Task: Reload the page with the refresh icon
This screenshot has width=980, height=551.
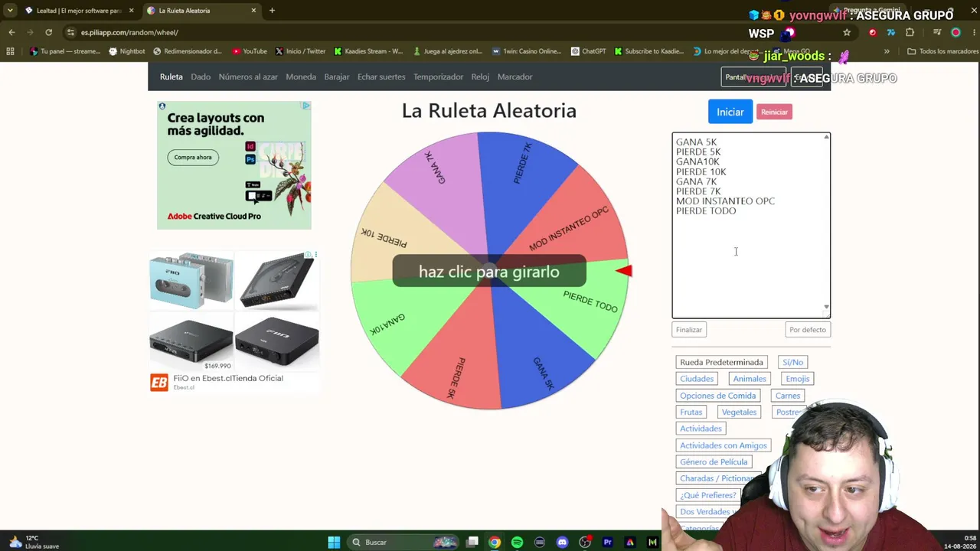Action: coord(48,32)
